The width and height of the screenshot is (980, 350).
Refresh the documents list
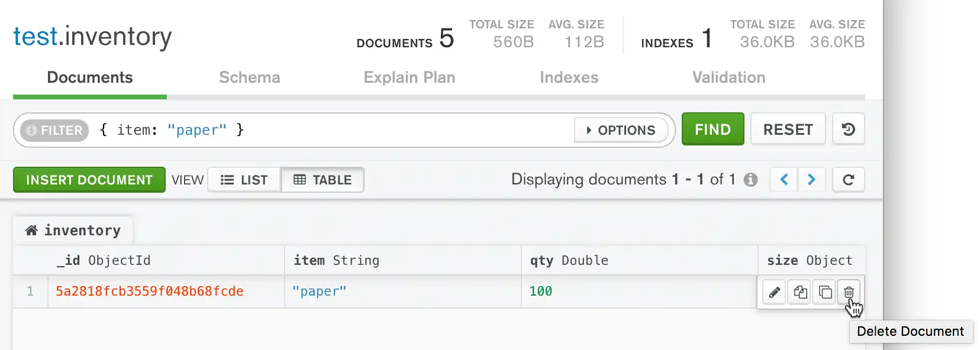coord(849,180)
